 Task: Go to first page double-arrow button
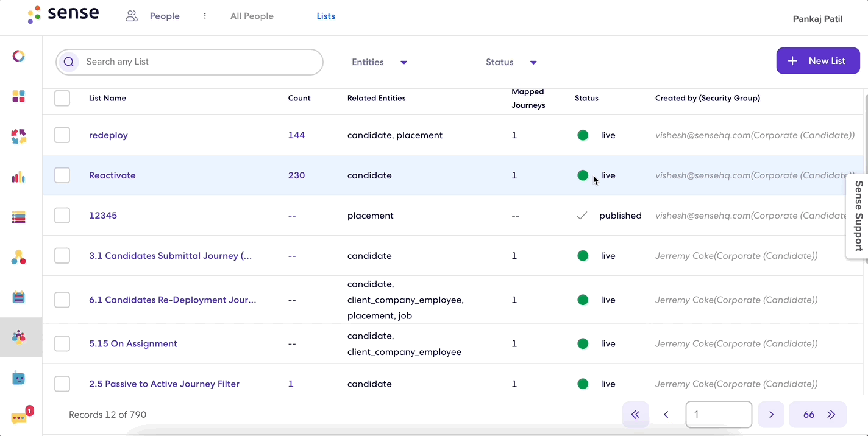click(x=636, y=415)
